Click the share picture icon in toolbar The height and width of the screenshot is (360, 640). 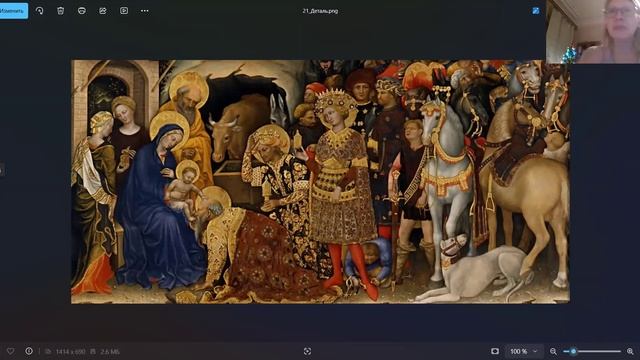(103, 11)
